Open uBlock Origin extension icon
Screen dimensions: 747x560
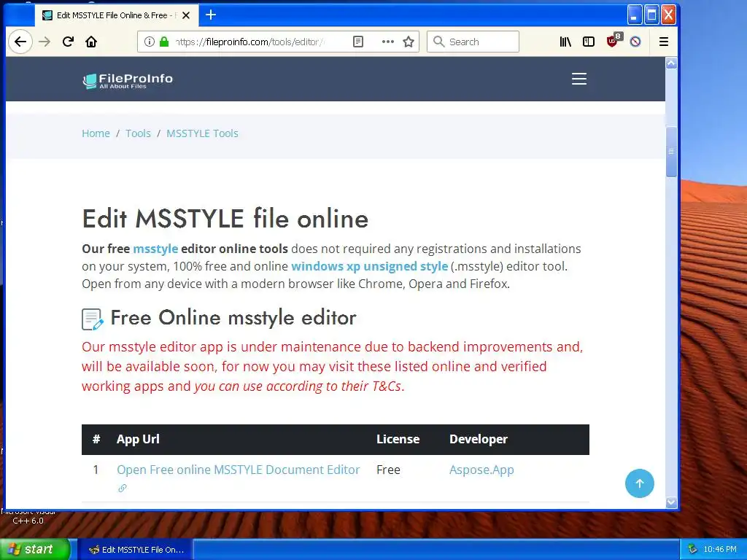[x=613, y=40]
